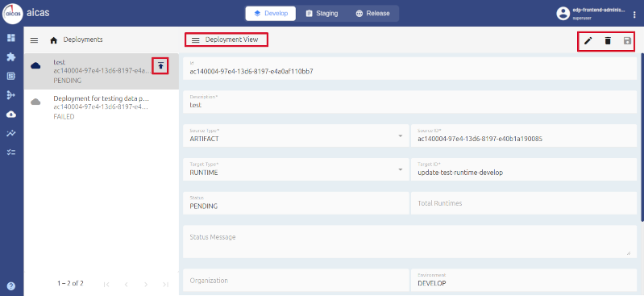
Task: Toggle the Deployments list hamburger menu
Action: pyautogui.click(x=35, y=40)
